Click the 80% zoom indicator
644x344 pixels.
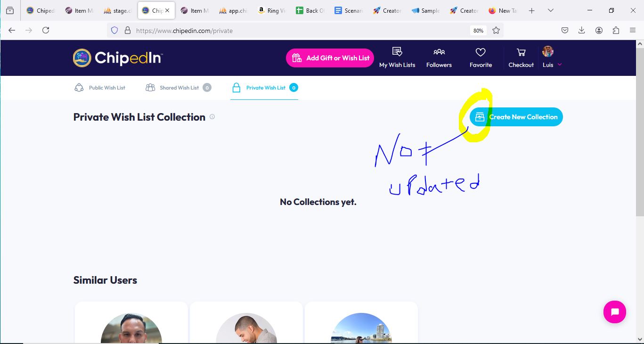tap(478, 30)
